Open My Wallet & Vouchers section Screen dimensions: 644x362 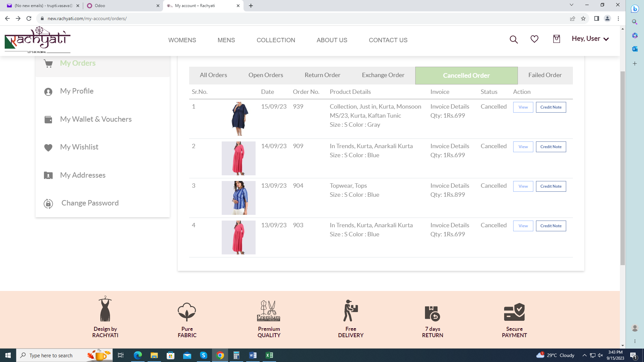96,119
